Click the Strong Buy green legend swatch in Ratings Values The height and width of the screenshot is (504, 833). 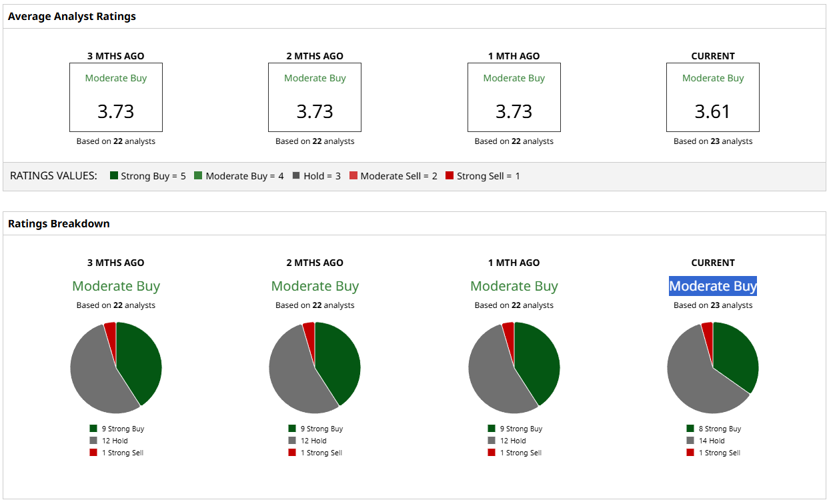(114, 176)
